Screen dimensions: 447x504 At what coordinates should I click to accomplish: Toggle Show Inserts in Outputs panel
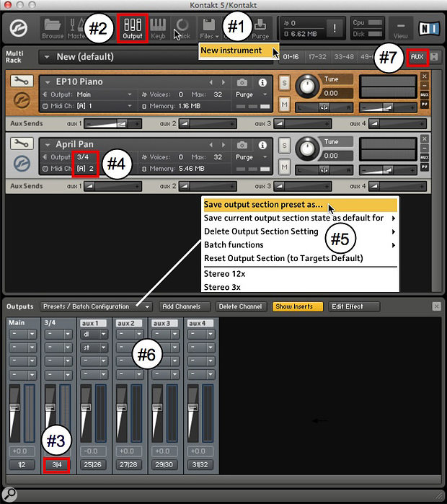pos(297,306)
